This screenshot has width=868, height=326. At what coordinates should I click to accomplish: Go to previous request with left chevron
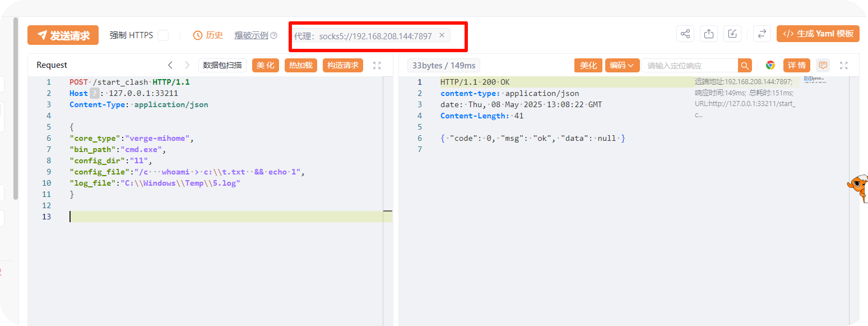(170, 65)
